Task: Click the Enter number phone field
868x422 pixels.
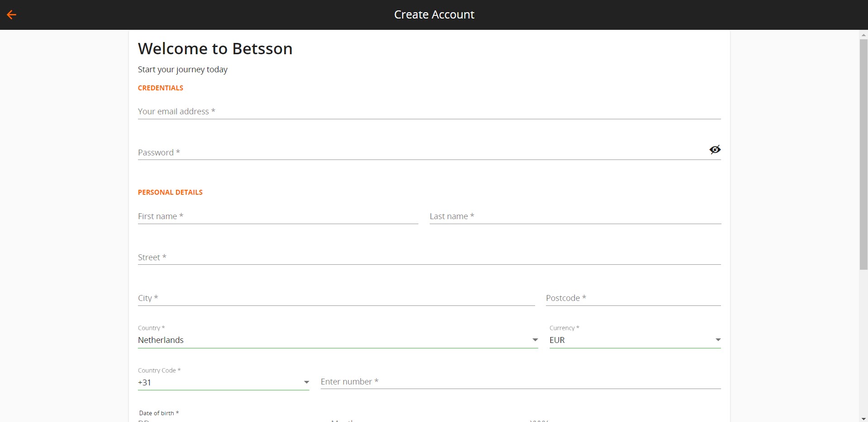Action: [x=520, y=382]
